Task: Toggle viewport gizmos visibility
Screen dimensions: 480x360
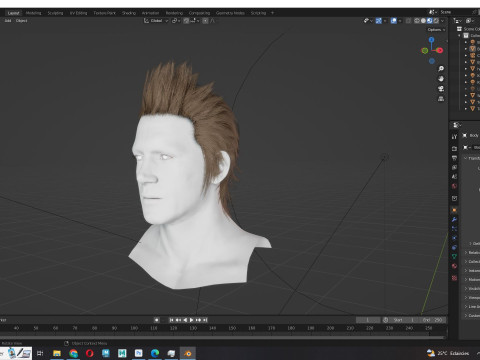Action: (x=379, y=21)
